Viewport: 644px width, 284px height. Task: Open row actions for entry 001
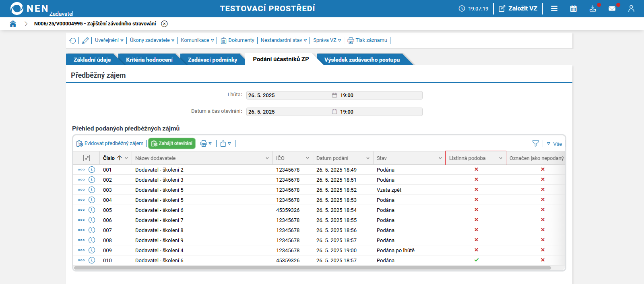[81, 170]
